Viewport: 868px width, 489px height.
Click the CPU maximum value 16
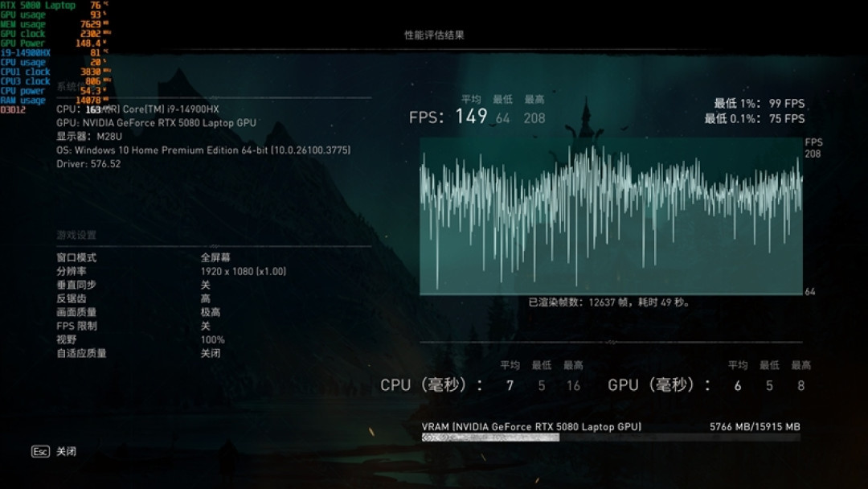tap(574, 386)
